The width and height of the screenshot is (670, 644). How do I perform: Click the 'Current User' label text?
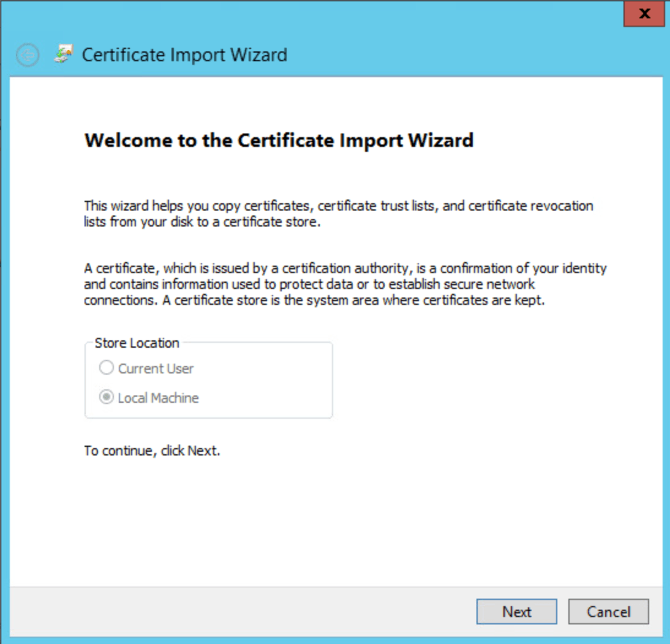coord(156,369)
